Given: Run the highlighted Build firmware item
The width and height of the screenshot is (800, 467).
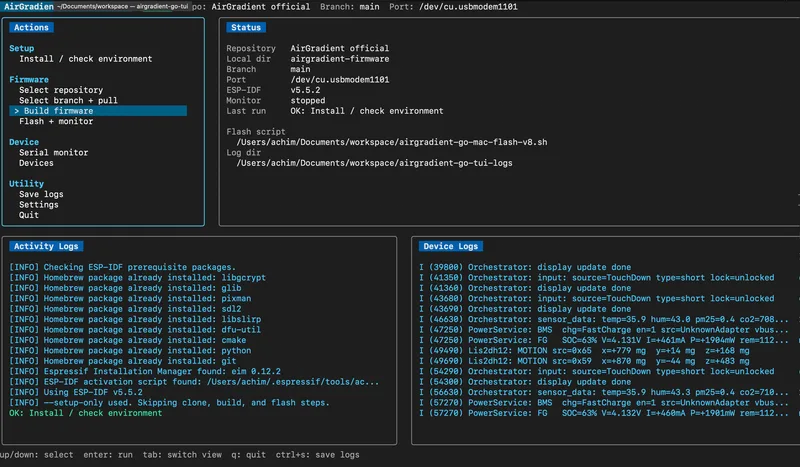Looking at the screenshot, I should tap(98, 111).
